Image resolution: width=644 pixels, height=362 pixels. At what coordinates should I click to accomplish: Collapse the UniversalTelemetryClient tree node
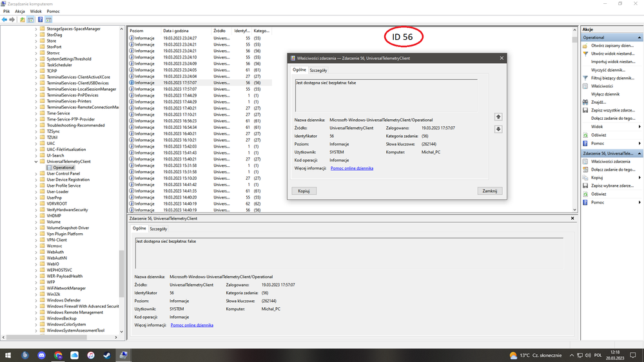36,162
